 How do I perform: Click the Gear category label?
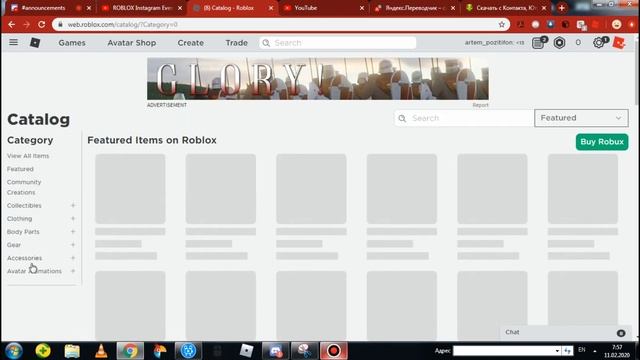tap(13, 245)
